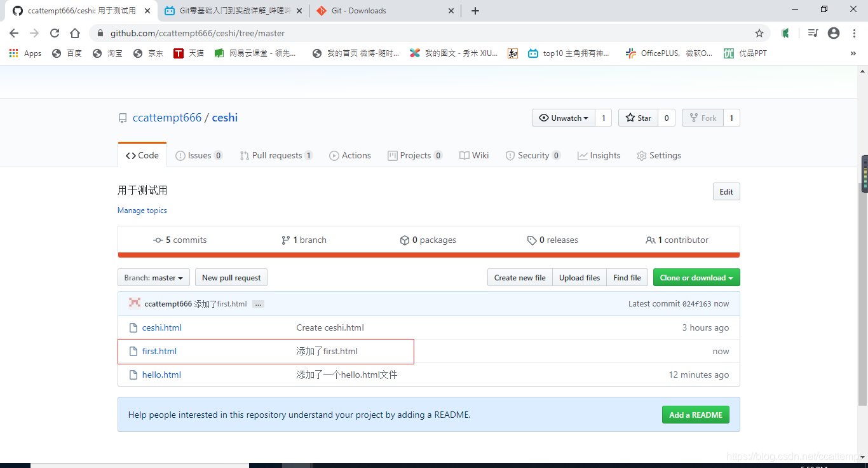Bookmark this page with star icon
The height and width of the screenshot is (468, 868).
(x=759, y=33)
